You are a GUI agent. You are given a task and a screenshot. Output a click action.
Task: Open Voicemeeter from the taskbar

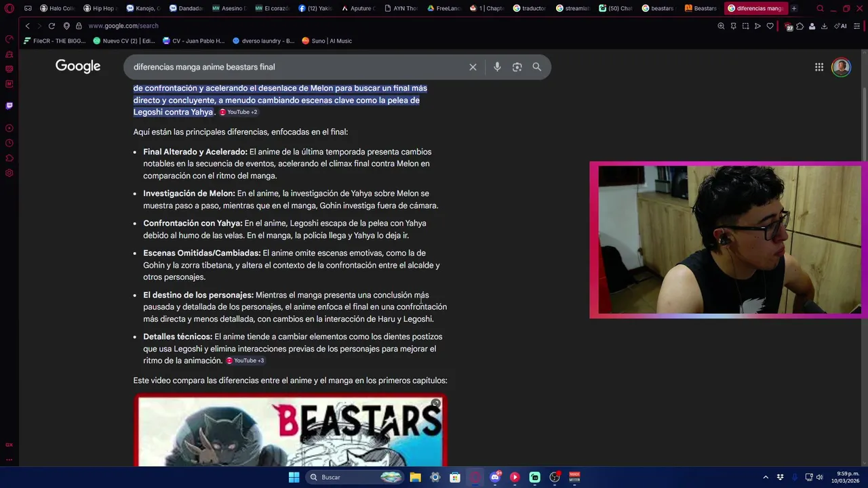(574, 477)
